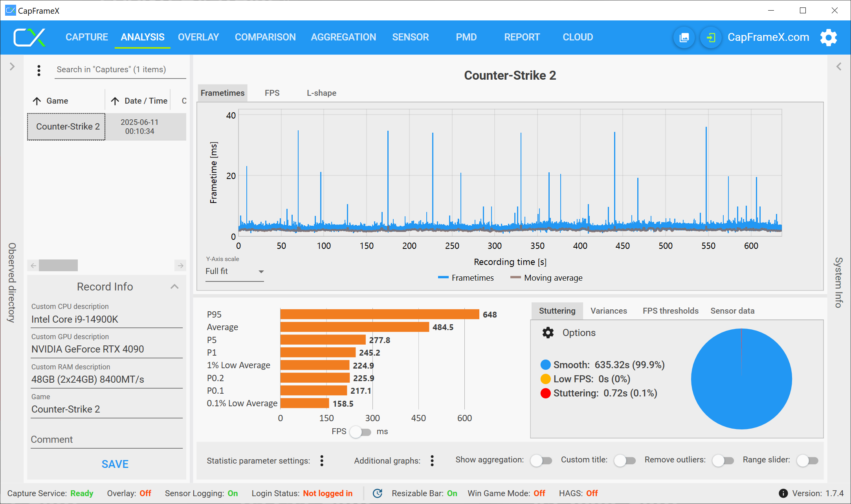Screen dimensions: 851x504
Task: Switch to FPS thresholds tab
Action: [671, 311]
